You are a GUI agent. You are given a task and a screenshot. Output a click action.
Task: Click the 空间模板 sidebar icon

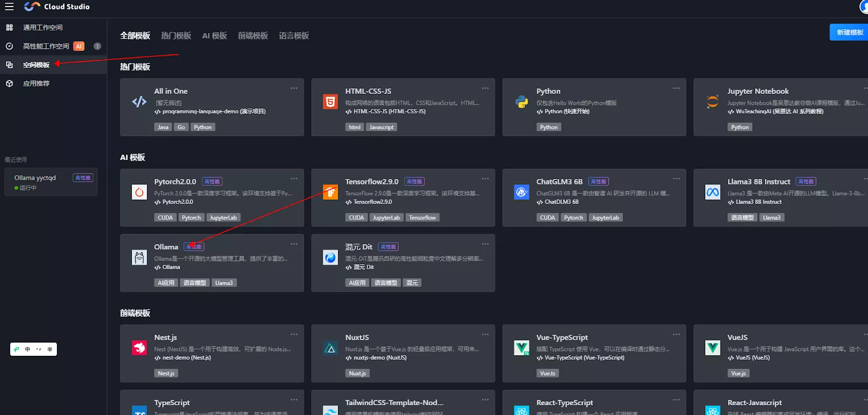point(9,65)
